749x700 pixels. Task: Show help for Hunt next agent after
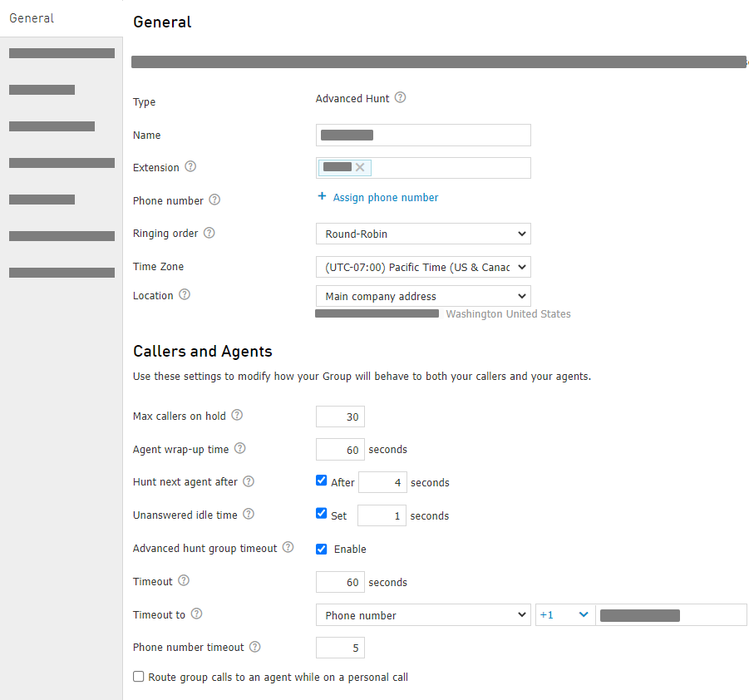pos(248,481)
